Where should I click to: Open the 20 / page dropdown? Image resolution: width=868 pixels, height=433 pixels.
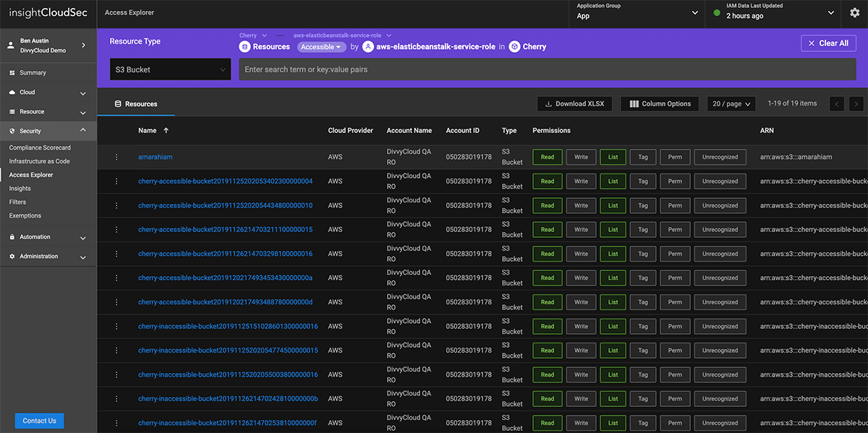731,104
